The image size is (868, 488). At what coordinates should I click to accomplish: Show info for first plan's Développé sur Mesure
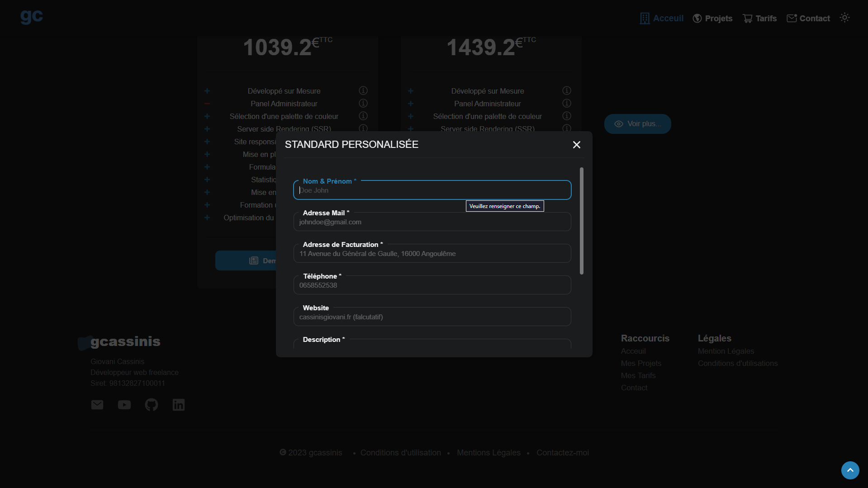[363, 91]
